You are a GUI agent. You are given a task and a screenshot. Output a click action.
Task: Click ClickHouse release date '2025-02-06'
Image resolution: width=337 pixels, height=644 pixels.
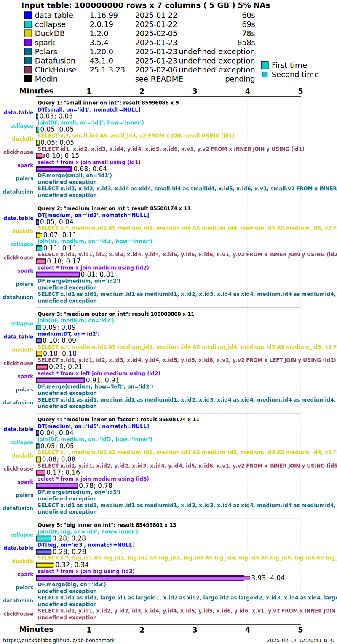pos(156,70)
